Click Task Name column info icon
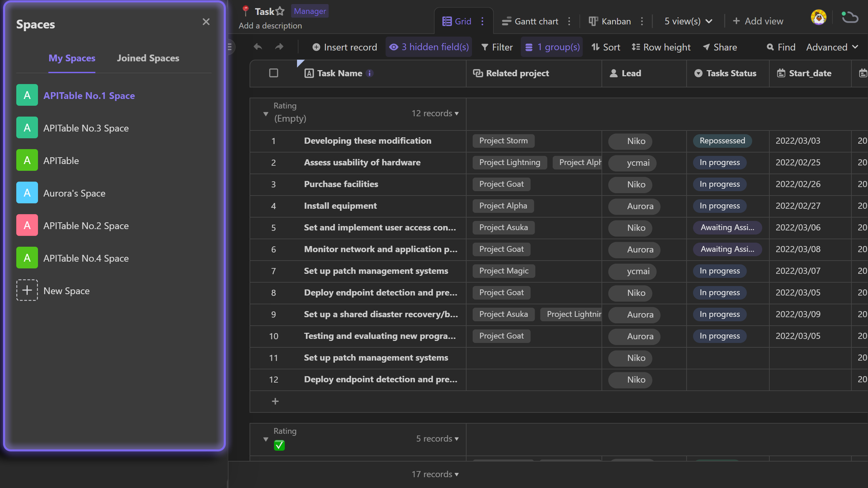Viewport: 868px width, 488px height. [370, 73]
